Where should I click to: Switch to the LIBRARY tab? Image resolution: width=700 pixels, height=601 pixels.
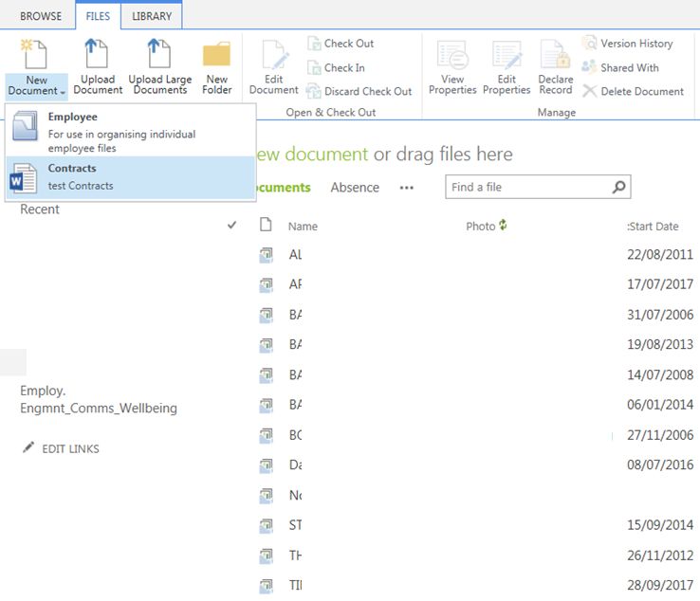point(152,16)
